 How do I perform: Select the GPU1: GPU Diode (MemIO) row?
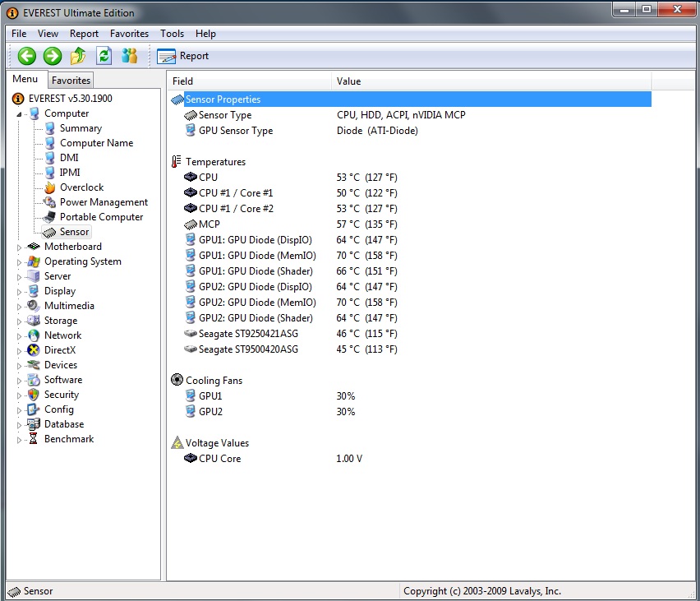(411, 256)
